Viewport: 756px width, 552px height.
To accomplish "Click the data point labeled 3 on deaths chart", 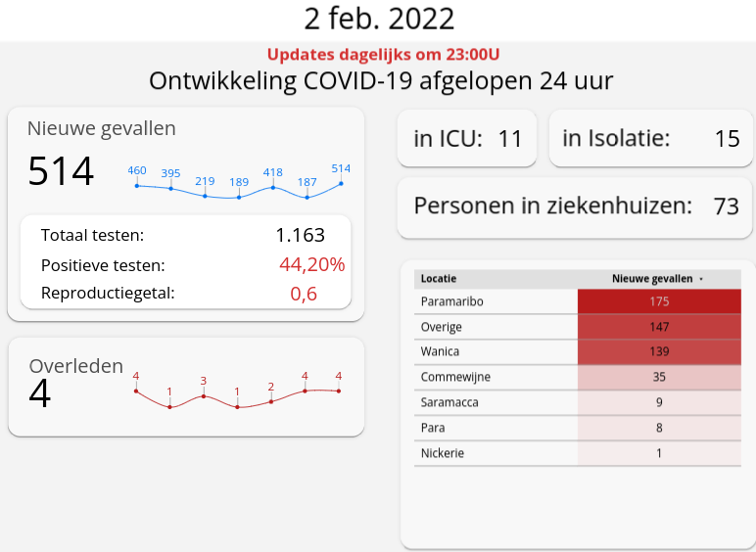I will (204, 395).
